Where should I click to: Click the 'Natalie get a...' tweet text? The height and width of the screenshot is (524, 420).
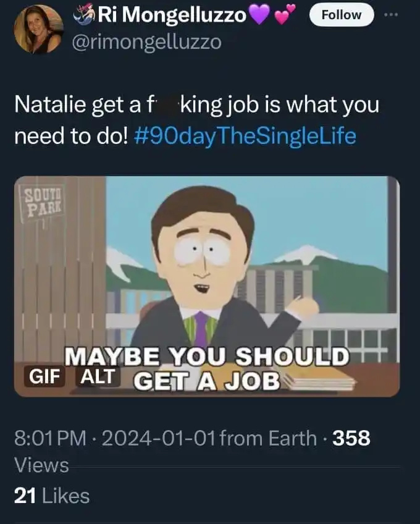point(197,120)
